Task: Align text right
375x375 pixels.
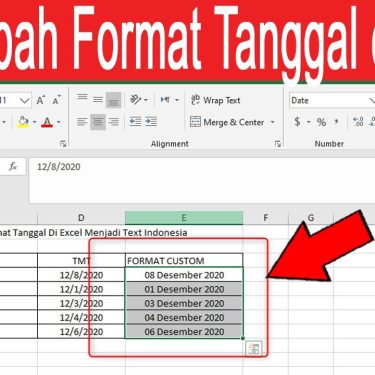Action: [x=113, y=122]
